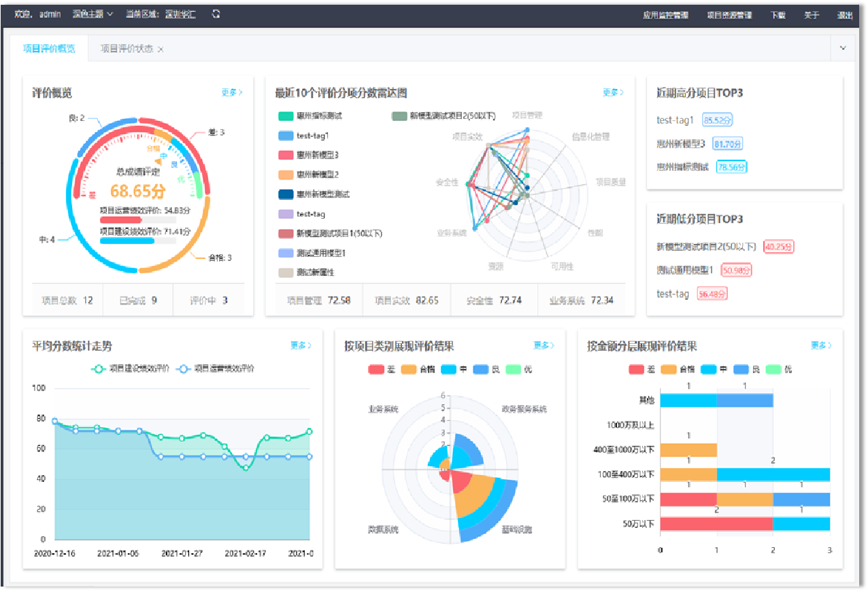
Task: Click 更多 in the radar chart card
Action: pos(613,92)
